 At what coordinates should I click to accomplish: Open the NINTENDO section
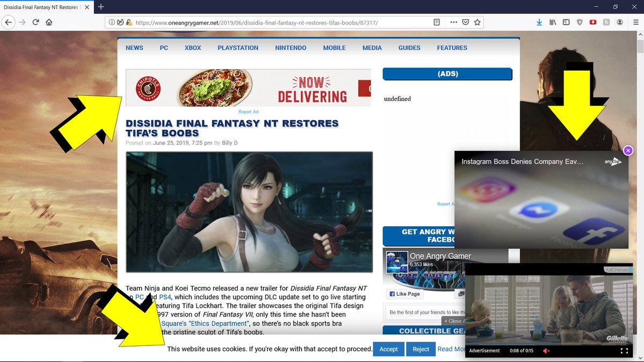(x=291, y=48)
